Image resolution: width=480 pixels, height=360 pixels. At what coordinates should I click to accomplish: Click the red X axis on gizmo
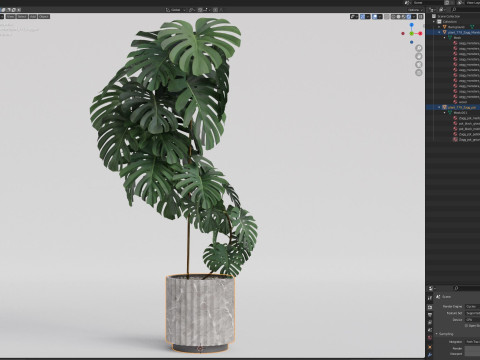(420, 34)
